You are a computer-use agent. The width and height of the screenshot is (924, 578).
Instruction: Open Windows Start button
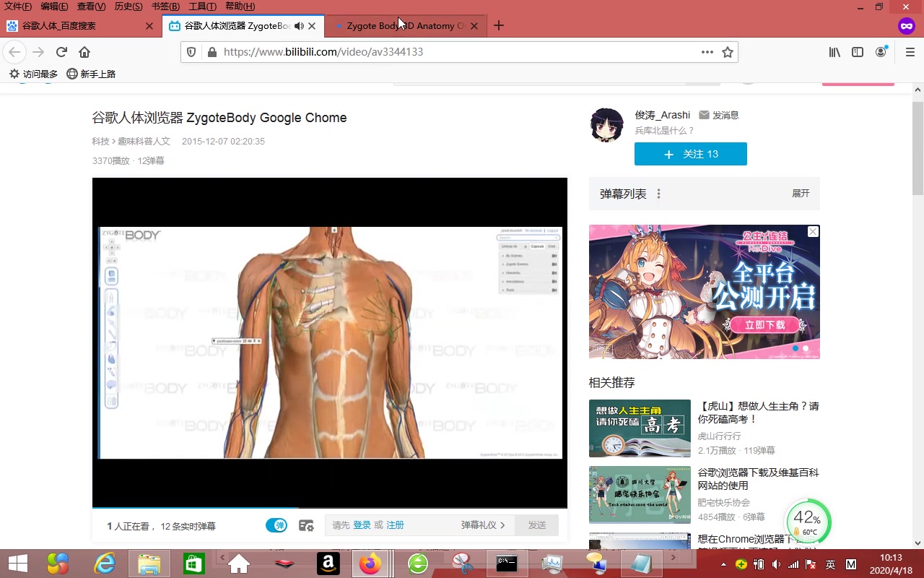(x=17, y=564)
